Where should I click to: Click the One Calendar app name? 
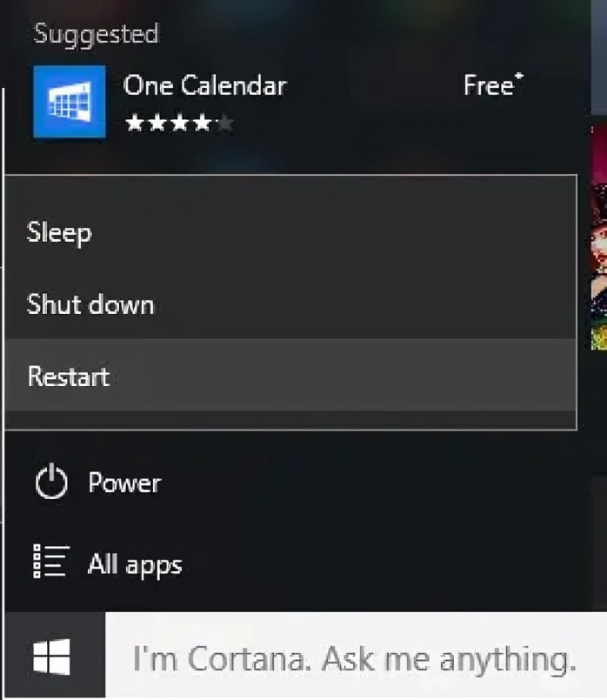[204, 85]
